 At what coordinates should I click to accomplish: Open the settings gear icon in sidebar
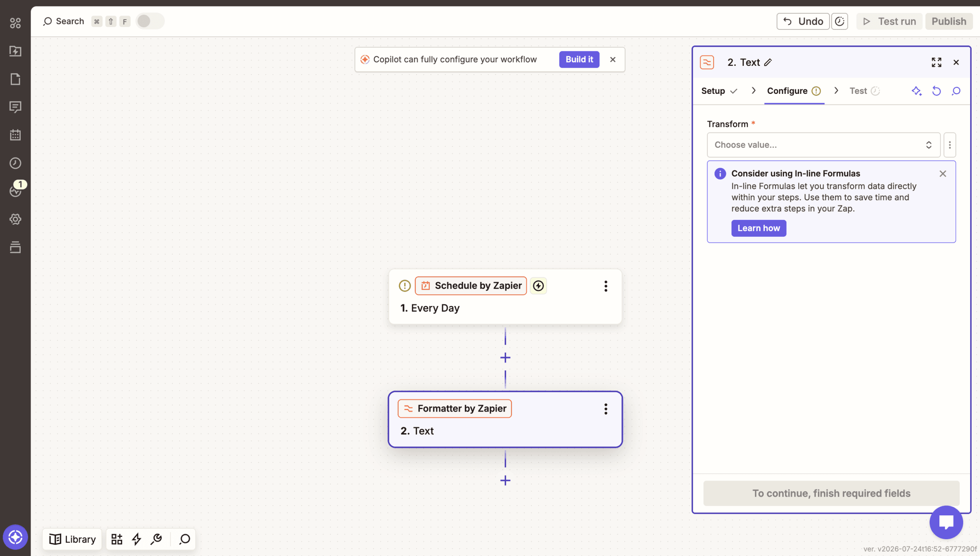(15, 219)
